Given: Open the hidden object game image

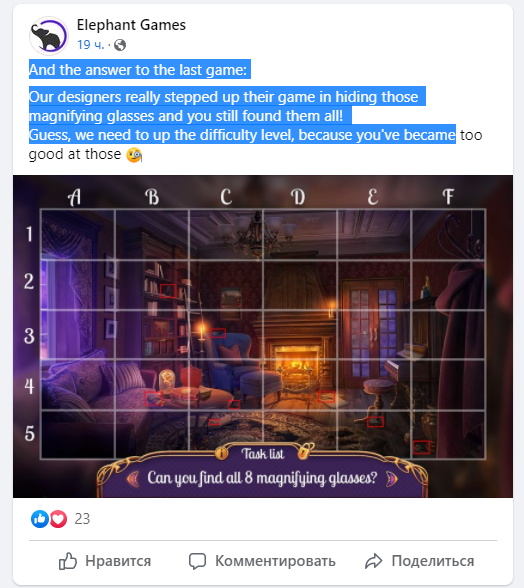Looking at the screenshot, I should click(x=263, y=336).
